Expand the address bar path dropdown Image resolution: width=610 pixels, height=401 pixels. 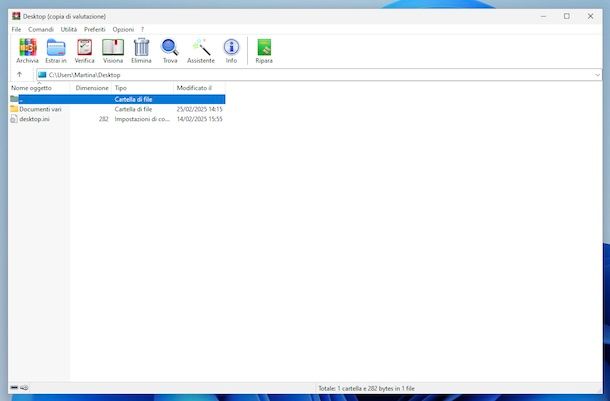click(597, 75)
